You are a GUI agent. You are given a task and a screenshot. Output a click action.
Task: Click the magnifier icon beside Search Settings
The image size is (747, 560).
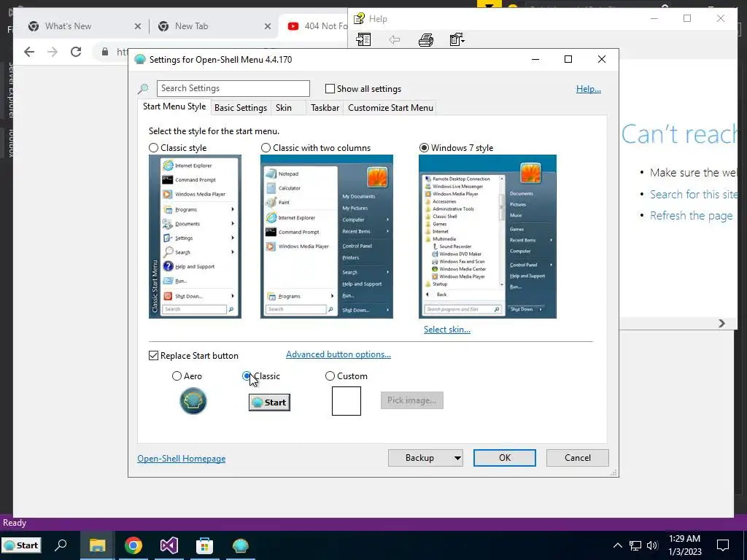tap(143, 88)
